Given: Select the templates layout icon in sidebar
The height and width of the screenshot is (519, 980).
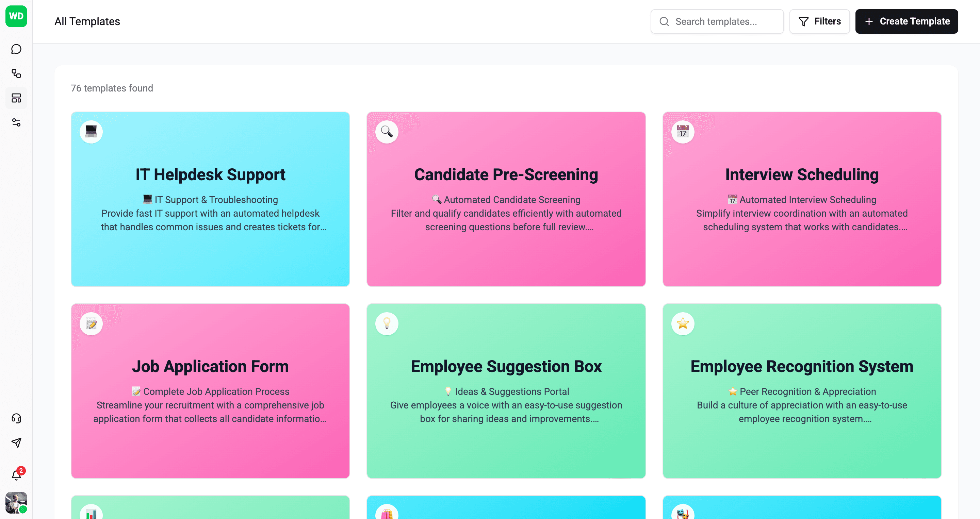Looking at the screenshot, I should coord(16,98).
